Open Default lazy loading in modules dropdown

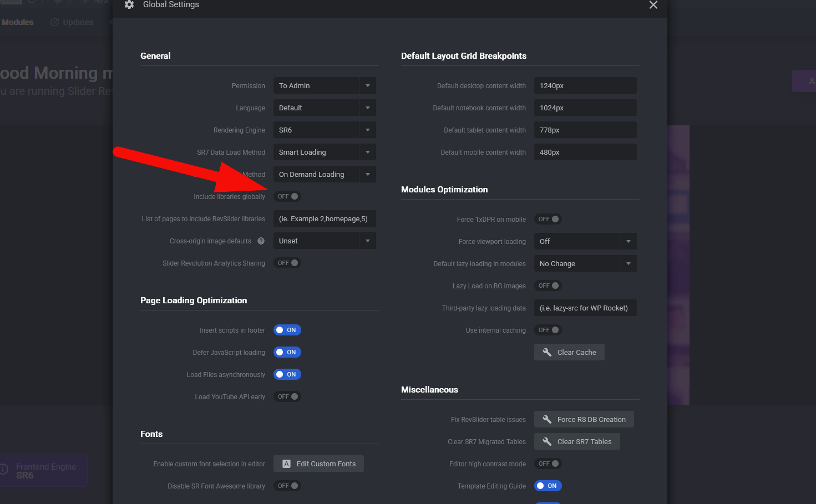(585, 264)
